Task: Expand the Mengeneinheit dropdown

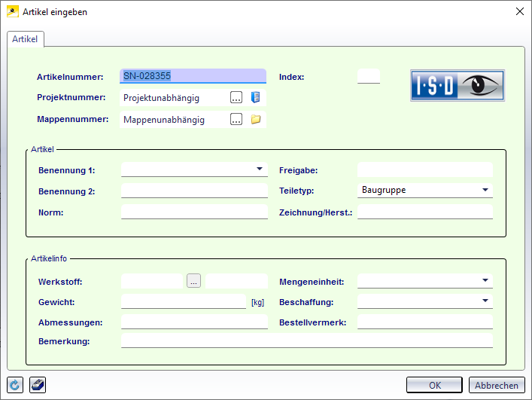Action: tap(485, 281)
